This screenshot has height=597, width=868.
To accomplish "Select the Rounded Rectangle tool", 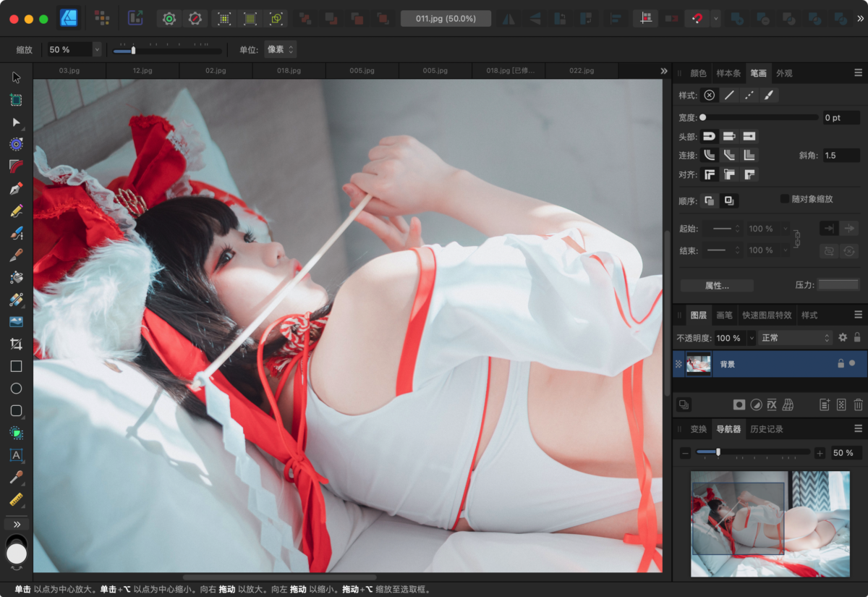I will [16, 410].
